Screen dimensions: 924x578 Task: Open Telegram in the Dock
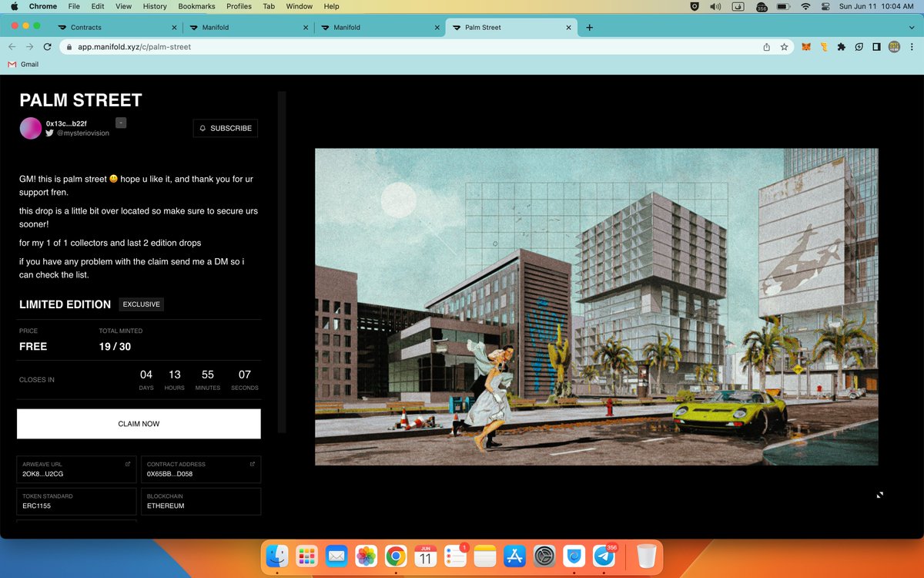point(604,556)
